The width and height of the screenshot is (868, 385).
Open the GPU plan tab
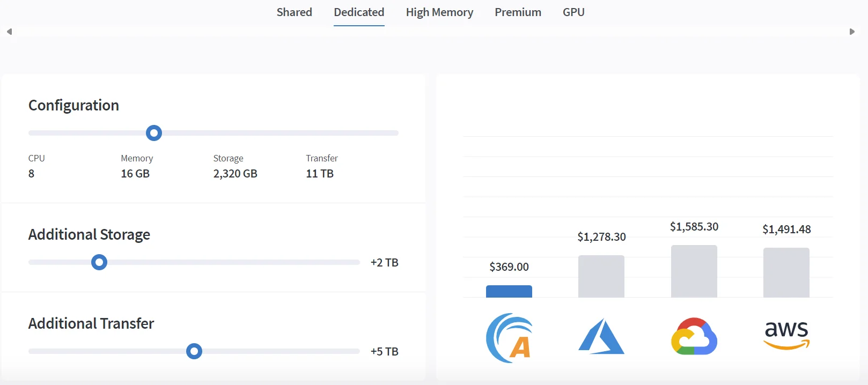(x=573, y=12)
